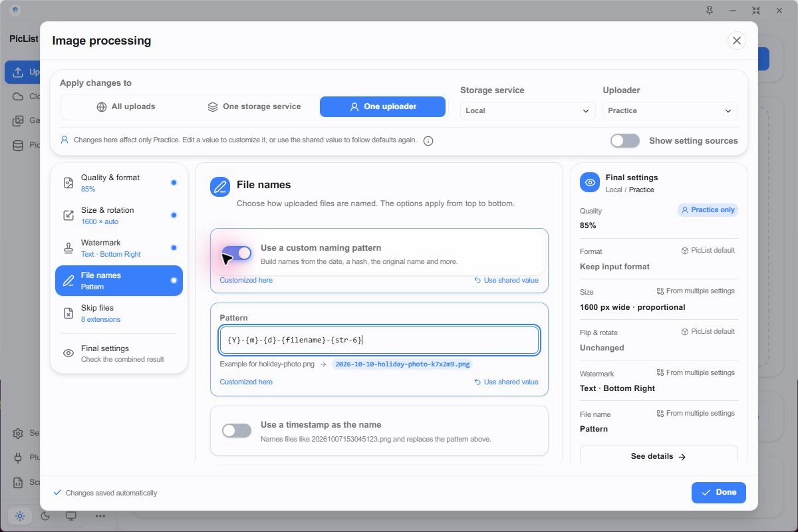Screen dimensions: 798x532
Task: Open Skip files settings section
Action: click(x=119, y=313)
